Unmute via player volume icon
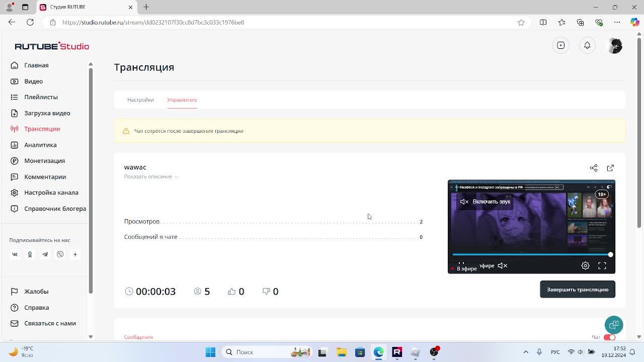The image size is (644, 362). [x=502, y=265]
